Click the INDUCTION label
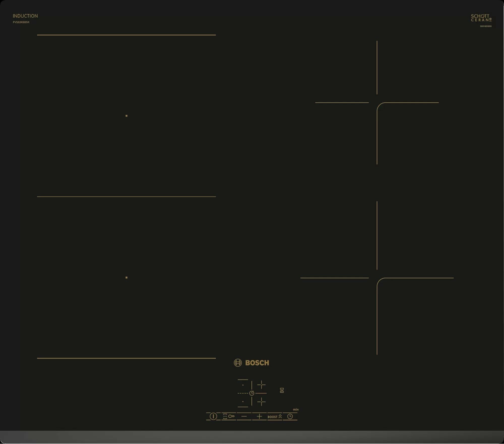 (25, 16)
